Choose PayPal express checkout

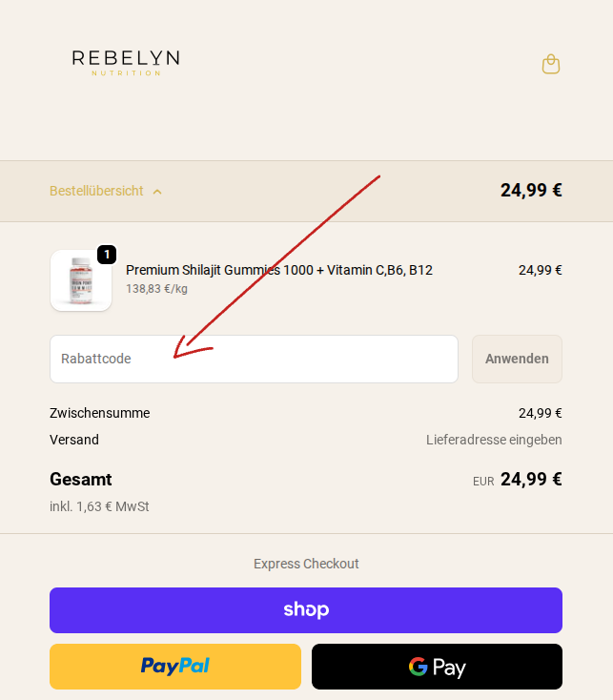coord(175,667)
